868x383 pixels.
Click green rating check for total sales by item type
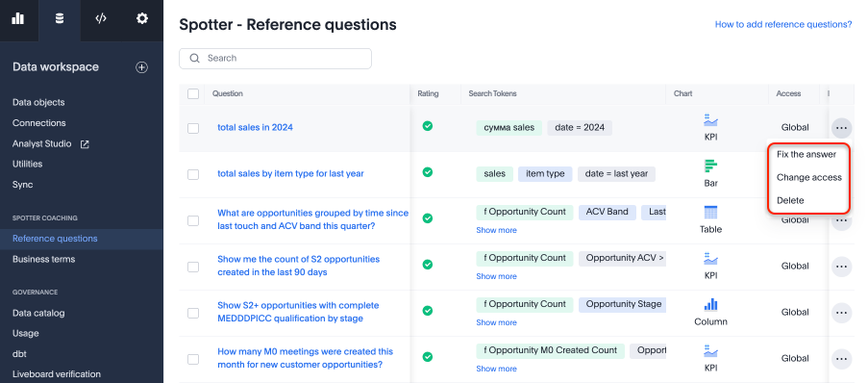428,172
